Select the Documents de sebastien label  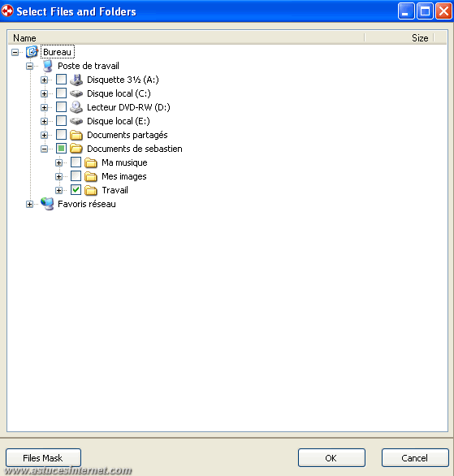pyautogui.click(x=135, y=149)
